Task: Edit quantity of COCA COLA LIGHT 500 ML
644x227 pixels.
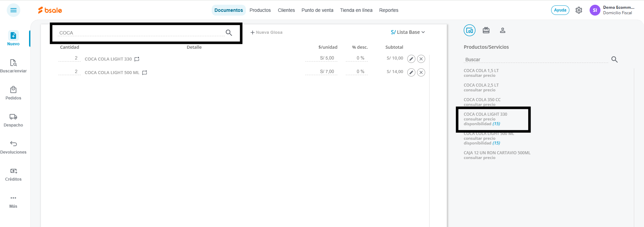Action: (x=69, y=72)
